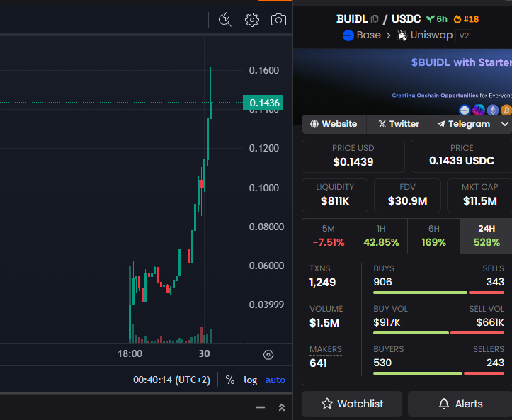Click the Uniswap DEX link

431,35
